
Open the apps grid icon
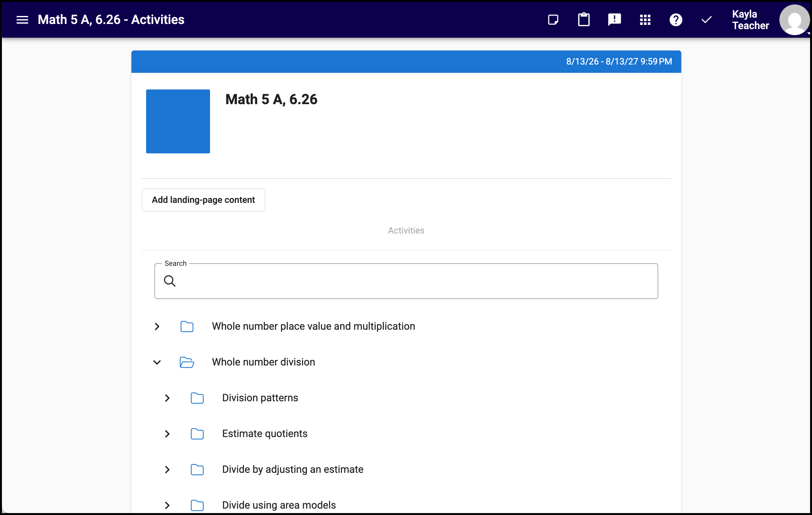point(645,20)
